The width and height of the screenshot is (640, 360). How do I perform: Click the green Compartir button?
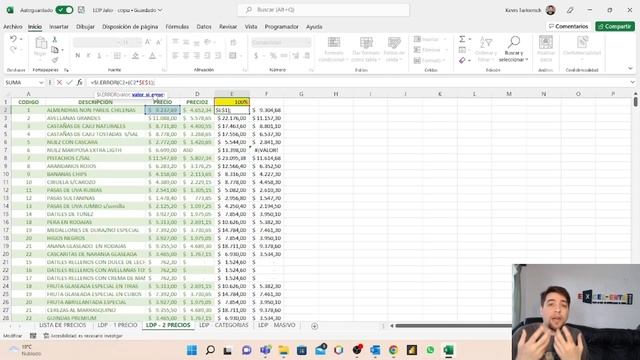[x=615, y=26]
